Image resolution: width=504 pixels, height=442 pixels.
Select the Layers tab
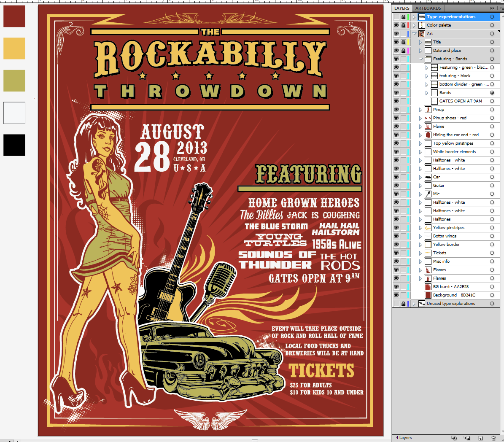pyautogui.click(x=402, y=8)
